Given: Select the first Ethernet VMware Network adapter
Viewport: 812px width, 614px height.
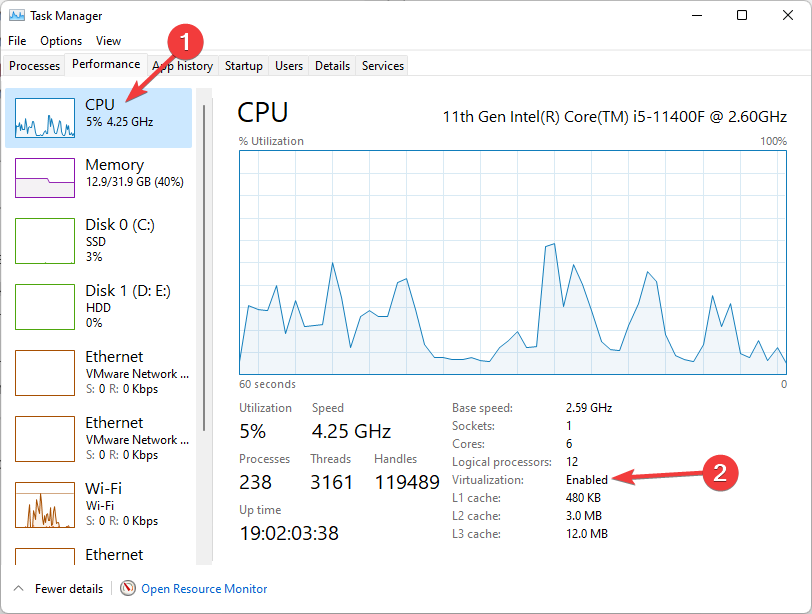Looking at the screenshot, I should [x=100, y=372].
